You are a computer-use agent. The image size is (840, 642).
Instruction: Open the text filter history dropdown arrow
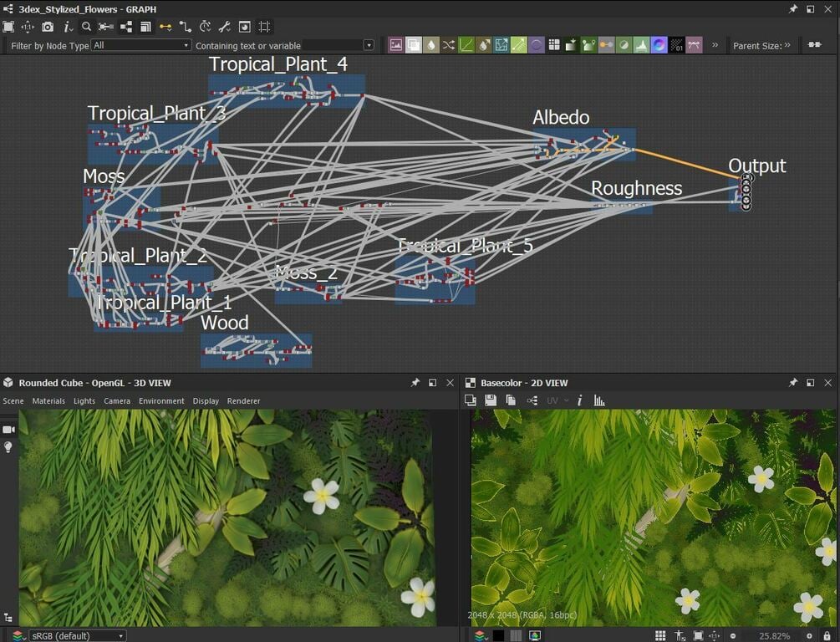tap(369, 45)
